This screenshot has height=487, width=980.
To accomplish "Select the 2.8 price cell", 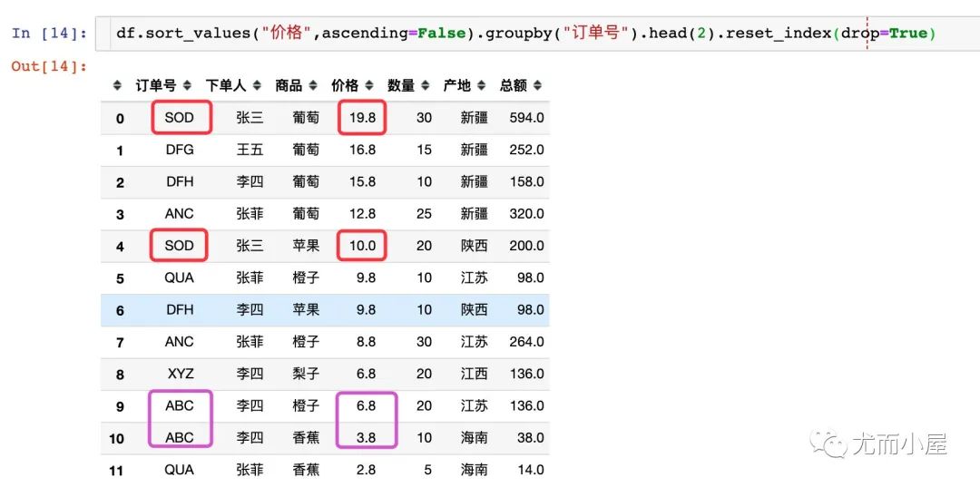I will click(366, 470).
